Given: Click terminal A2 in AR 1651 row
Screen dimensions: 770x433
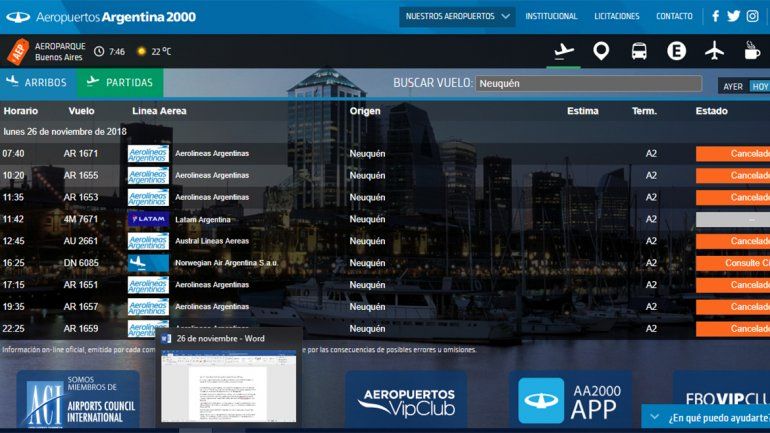Looking at the screenshot, I should [x=651, y=285].
